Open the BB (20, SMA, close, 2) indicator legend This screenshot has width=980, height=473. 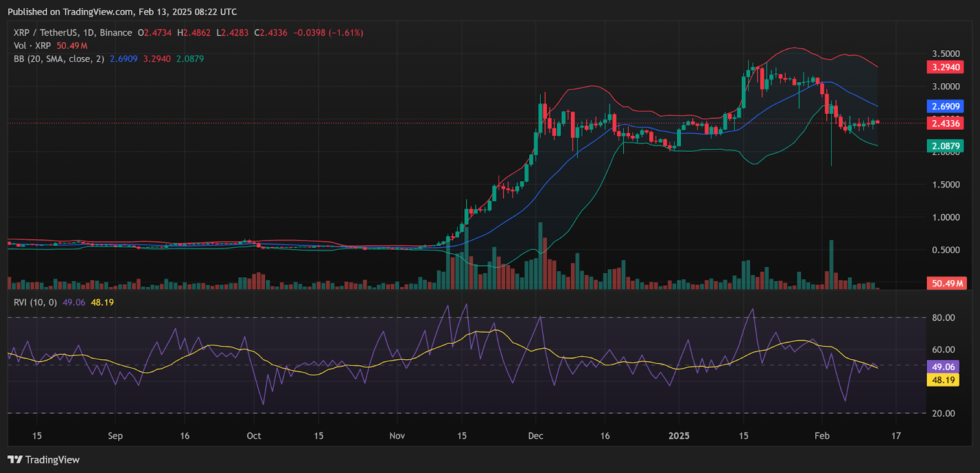pyautogui.click(x=59, y=59)
